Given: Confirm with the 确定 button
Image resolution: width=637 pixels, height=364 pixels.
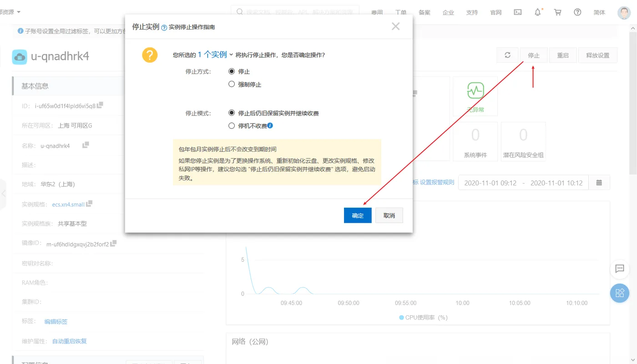Looking at the screenshot, I should pos(358,215).
